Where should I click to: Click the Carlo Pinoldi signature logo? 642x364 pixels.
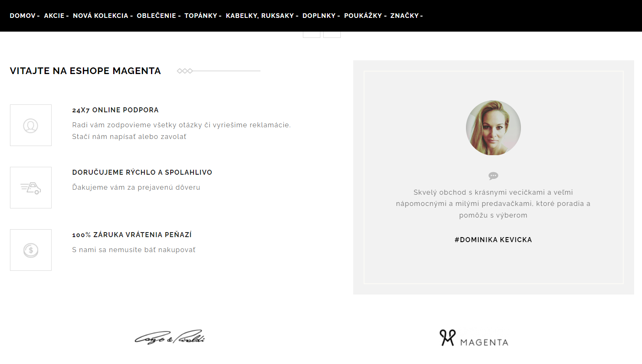click(x=170, y=337)
